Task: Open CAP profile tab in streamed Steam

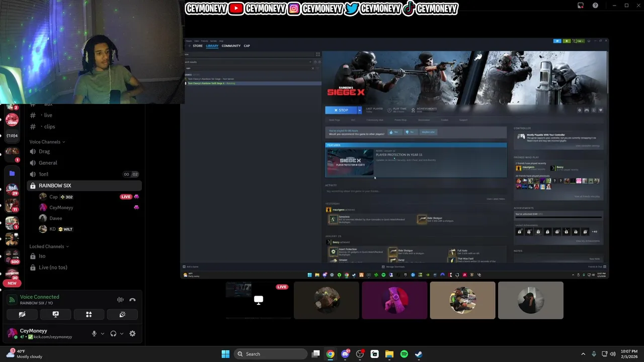Action: [x=247, y=46]
